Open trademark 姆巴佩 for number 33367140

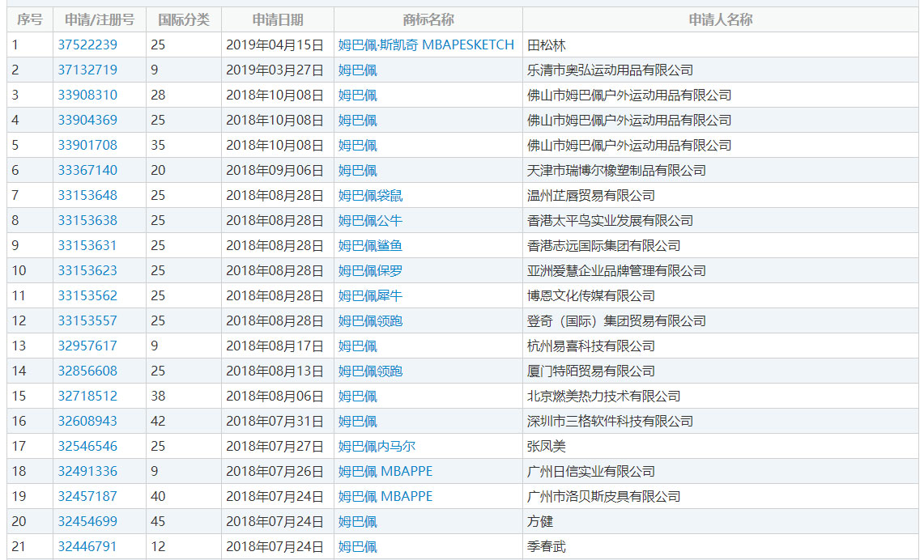[358, 170]
